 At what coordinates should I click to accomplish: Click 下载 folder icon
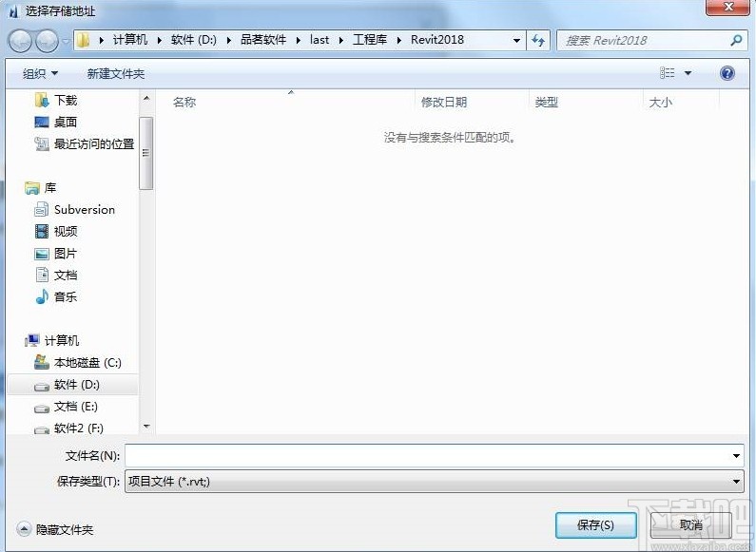coord(42,100)
